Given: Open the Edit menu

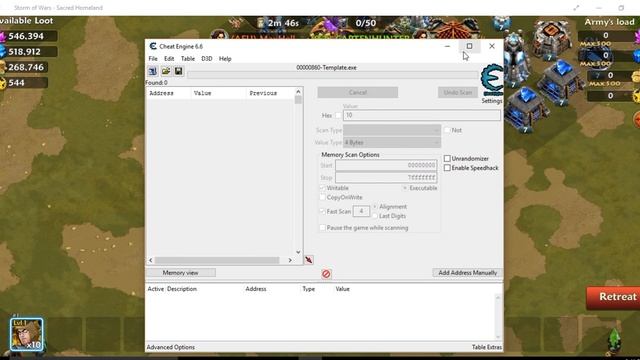Looking at the screenshot, I should 169,59.
